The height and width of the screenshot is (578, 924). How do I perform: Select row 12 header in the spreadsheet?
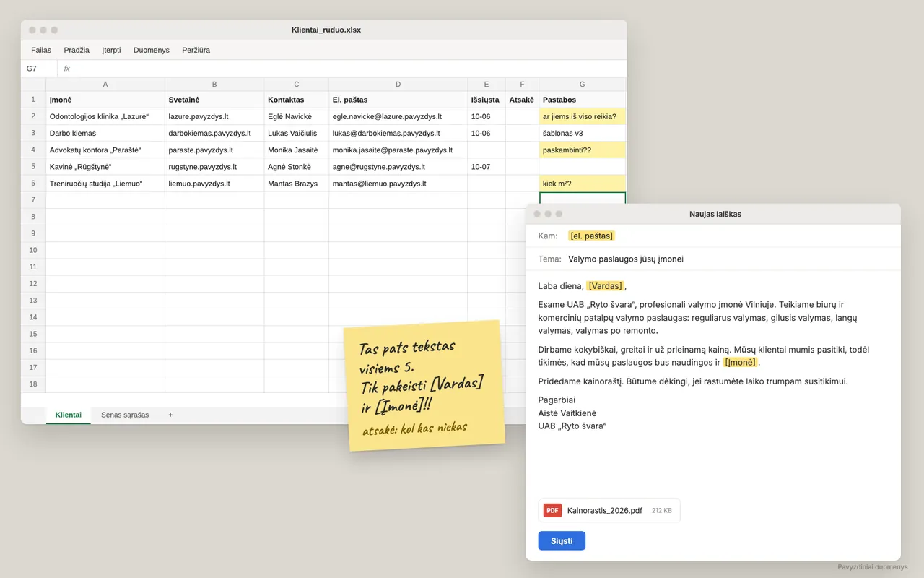(33, 283)
